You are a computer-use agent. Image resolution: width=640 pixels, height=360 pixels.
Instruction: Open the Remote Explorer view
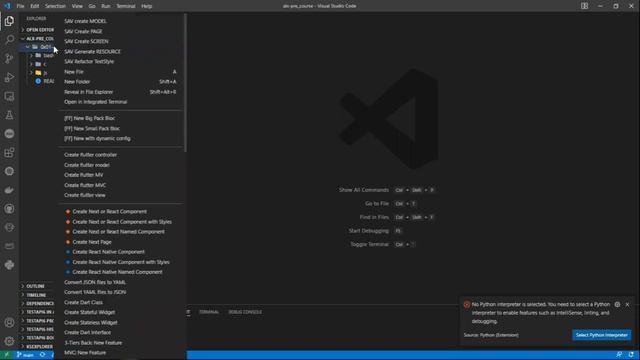tap(9, 96)
